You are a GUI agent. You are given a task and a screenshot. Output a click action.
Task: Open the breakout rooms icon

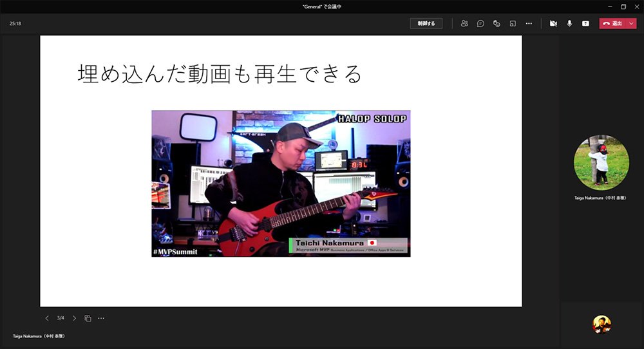coord(513,23)
